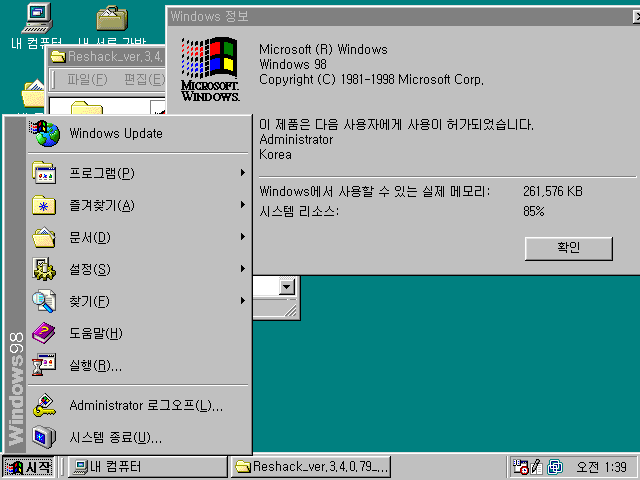
Task: Switch to 내 컴퓨터 taskbar button
Action: click(x=147, y=467)
